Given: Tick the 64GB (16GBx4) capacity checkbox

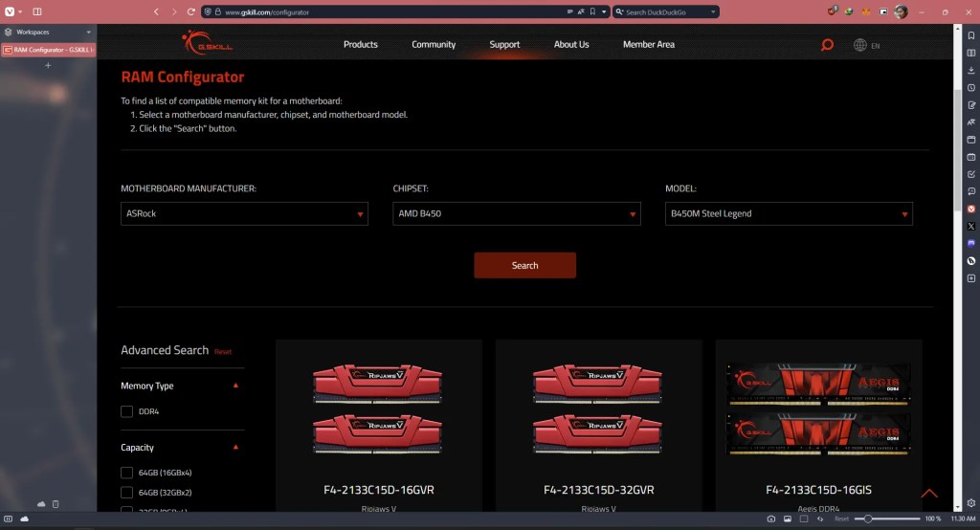Looking at the screenshot, I should click(127, 473).
